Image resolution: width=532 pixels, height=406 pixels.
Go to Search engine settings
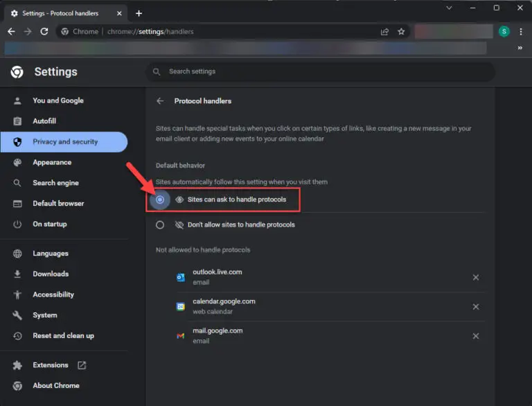pyautogui.click(x=55, y=183)
